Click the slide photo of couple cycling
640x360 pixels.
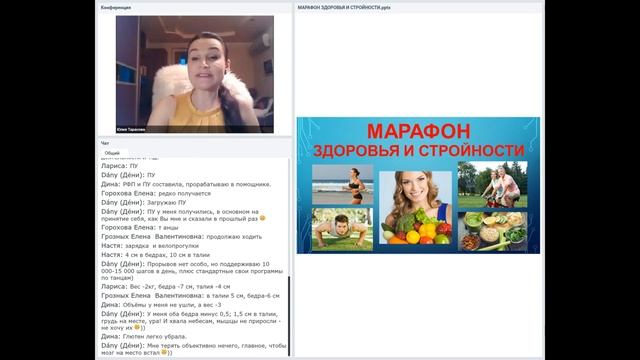[492, 184]
